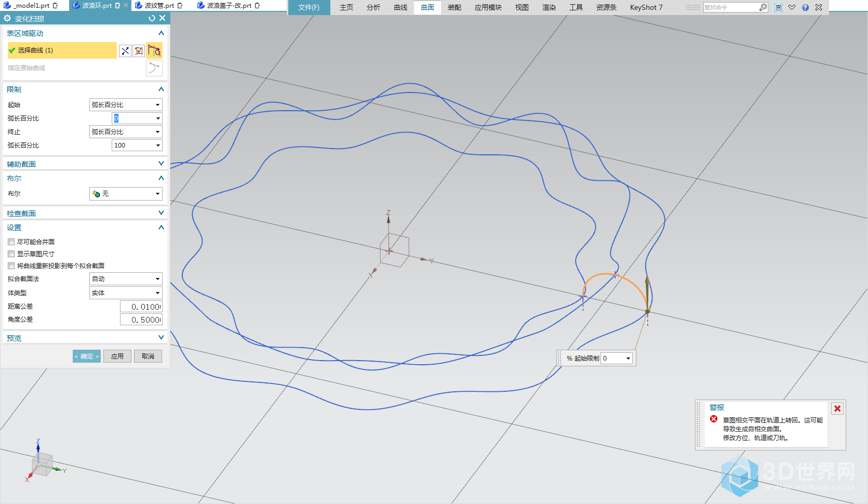This screenshot has width=868, height=504.
Task: Click the 距离公差 value field
Action: 141,307
